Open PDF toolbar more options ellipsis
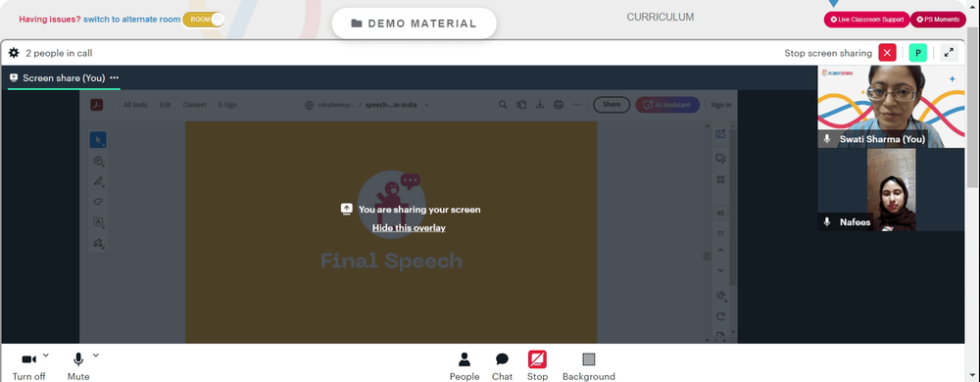 pos(577,105)
